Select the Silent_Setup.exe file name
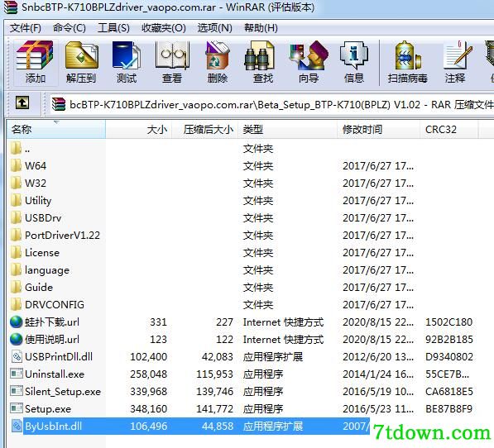The width and height of the screenshot is (494, 448). 63,391
